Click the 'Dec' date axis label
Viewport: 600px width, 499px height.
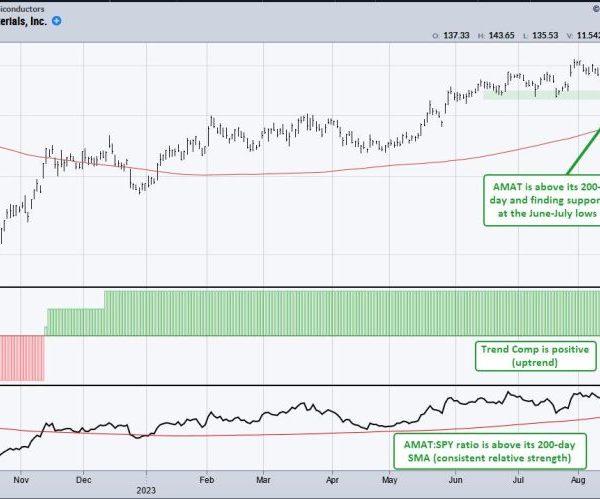[x=83, y=480]
